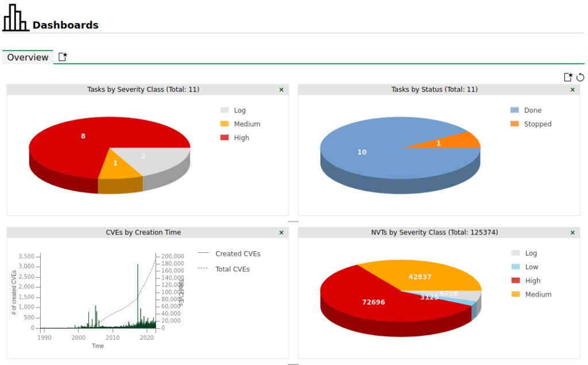Toggle High legend in Tasks by Severity

(241, 138)
